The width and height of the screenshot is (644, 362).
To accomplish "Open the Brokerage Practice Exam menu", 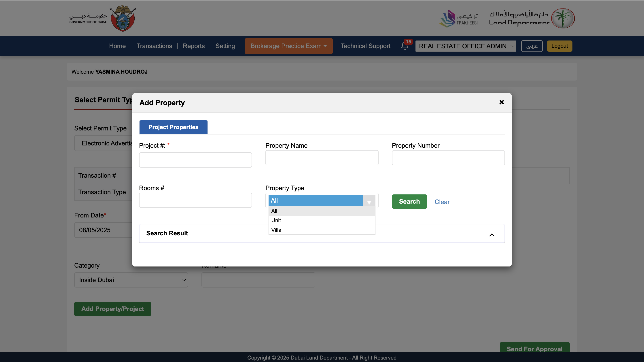I will 288,46.
